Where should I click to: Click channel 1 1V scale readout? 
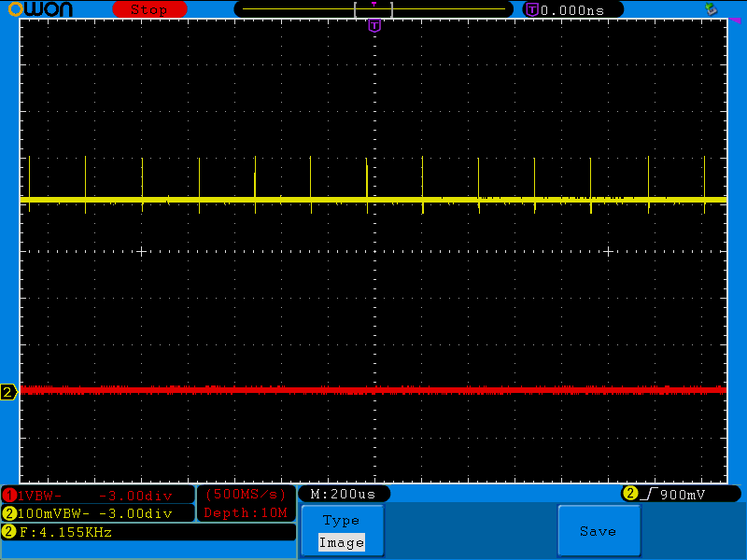click(39, 496)
